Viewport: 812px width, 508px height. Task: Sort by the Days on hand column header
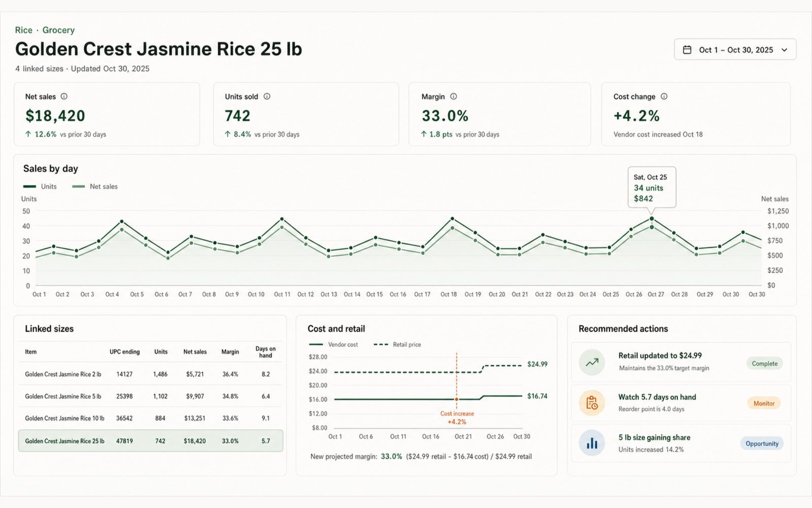click(265, 352)
